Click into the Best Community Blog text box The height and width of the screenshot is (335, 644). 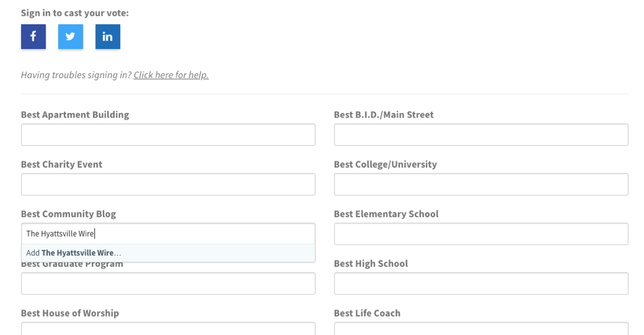pyautogui.click(x=168, y=233)
